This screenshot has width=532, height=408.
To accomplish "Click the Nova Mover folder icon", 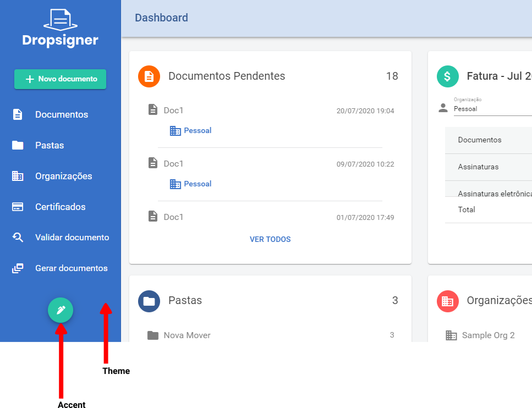I will coord(153,335).
